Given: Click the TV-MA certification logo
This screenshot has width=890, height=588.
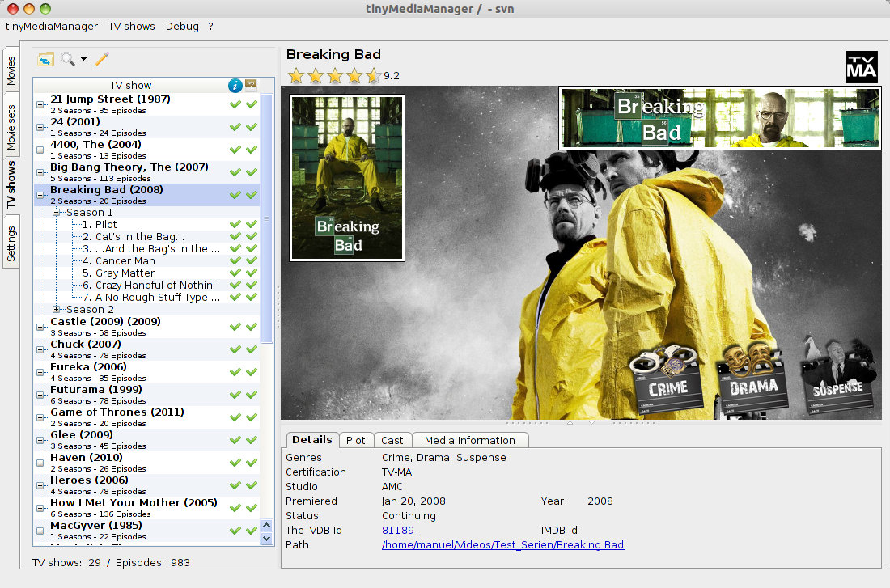Looking at the screenshot, I should 861,67.
